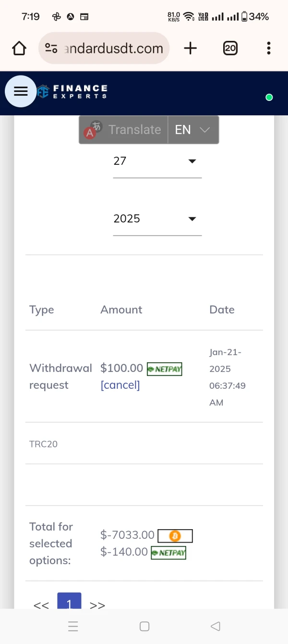The height and width of the screenshot is (644, 288).
Task: Open the hamburger navigation menu
Action: click(x=21, y=91)
